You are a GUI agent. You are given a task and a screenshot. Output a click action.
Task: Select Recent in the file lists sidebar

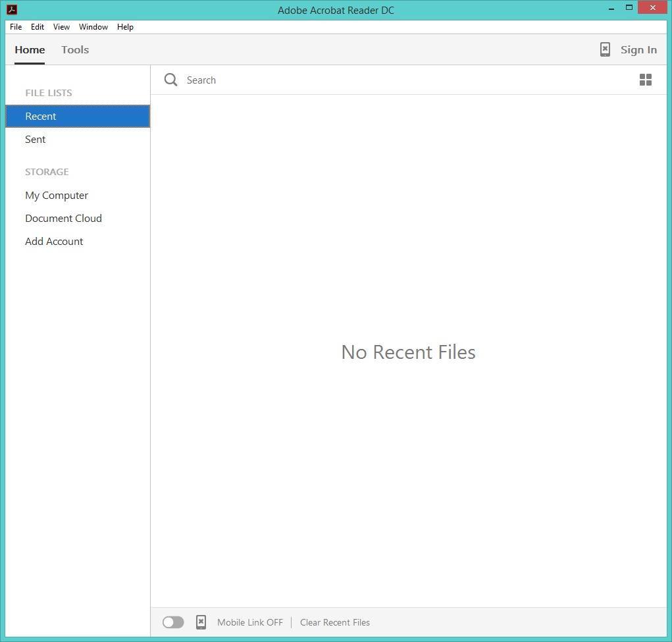pos(41,116)
